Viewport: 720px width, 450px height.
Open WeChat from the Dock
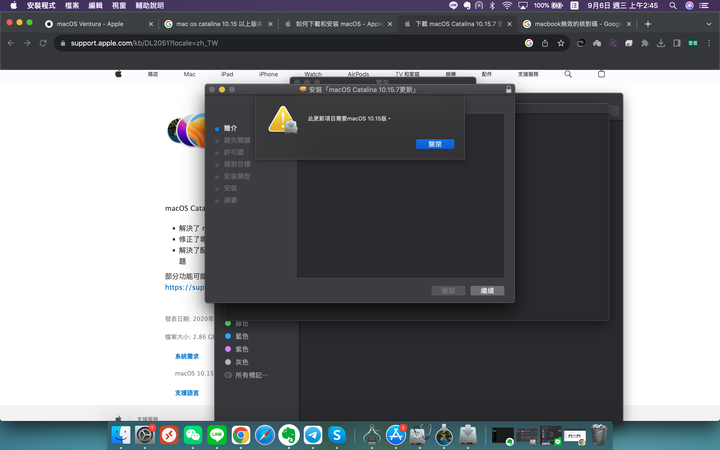[193, 434]
